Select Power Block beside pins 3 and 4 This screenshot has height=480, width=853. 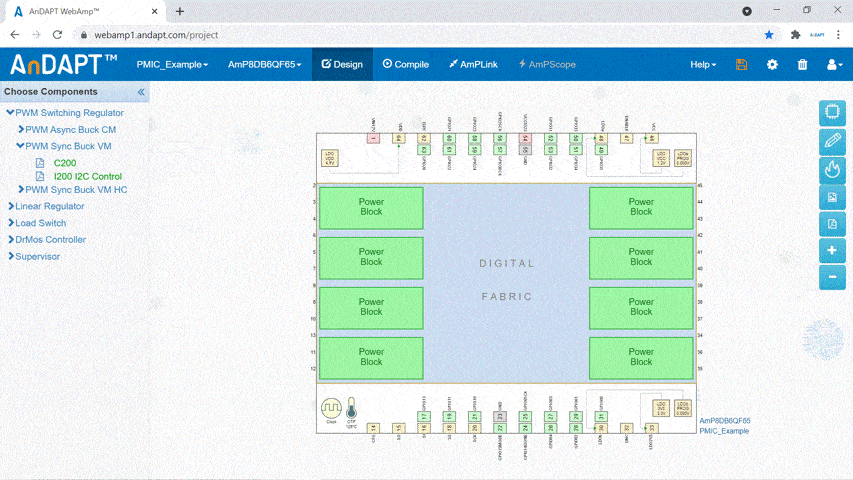click(371, 207)
